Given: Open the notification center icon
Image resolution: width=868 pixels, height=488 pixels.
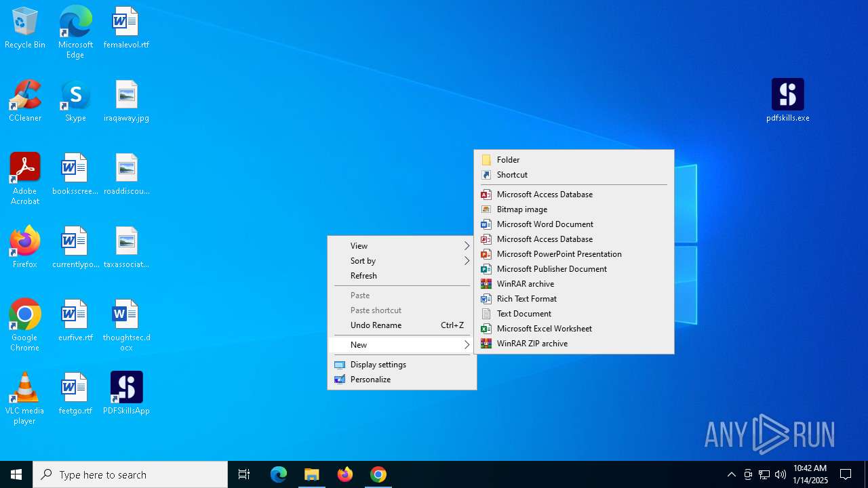Looking at the screenshot, I should point(846,474).
